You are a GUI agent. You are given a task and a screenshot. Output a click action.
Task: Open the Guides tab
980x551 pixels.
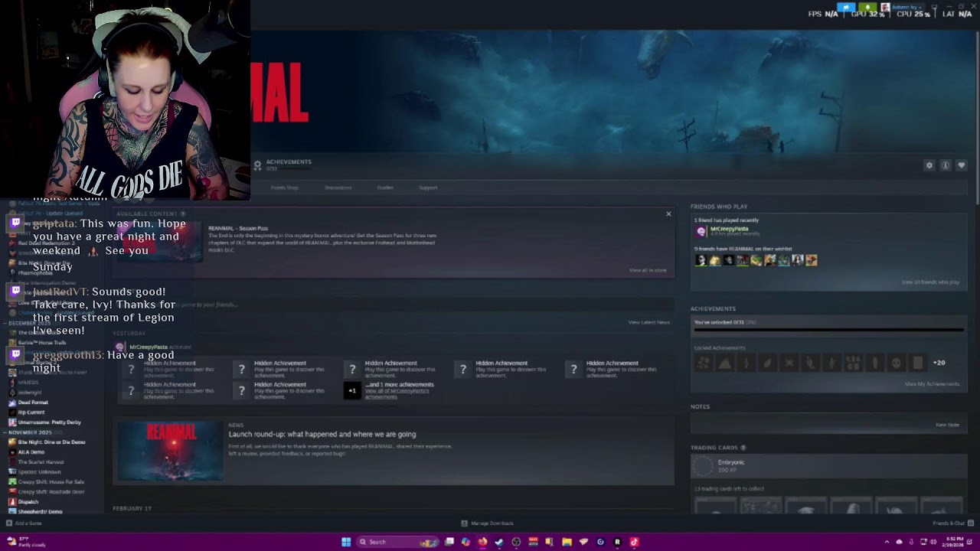385,187
